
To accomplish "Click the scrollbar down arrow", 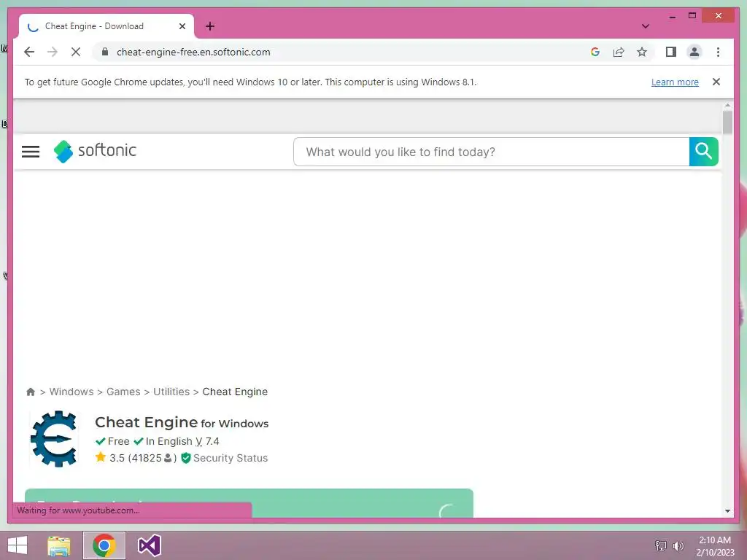I will point(727,511).
